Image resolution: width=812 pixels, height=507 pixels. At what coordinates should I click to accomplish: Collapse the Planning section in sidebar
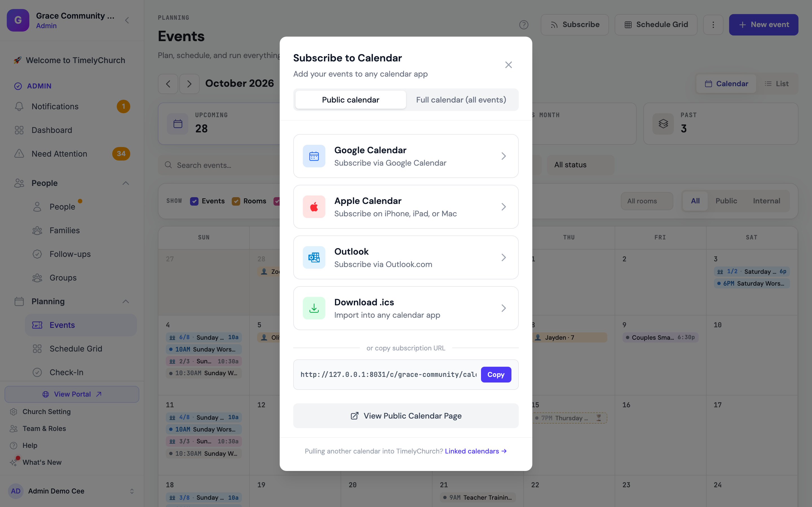coord(125,301)
